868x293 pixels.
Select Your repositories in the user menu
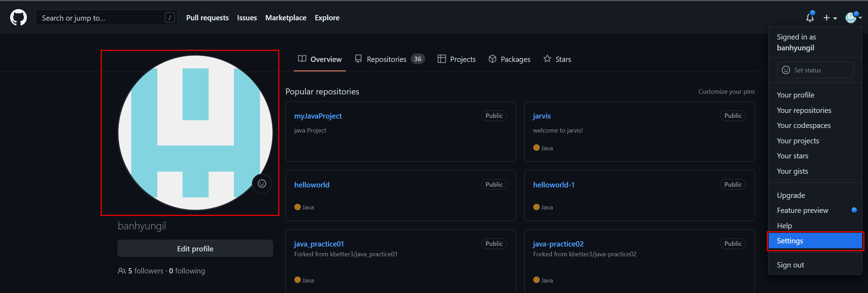point(815,110)
